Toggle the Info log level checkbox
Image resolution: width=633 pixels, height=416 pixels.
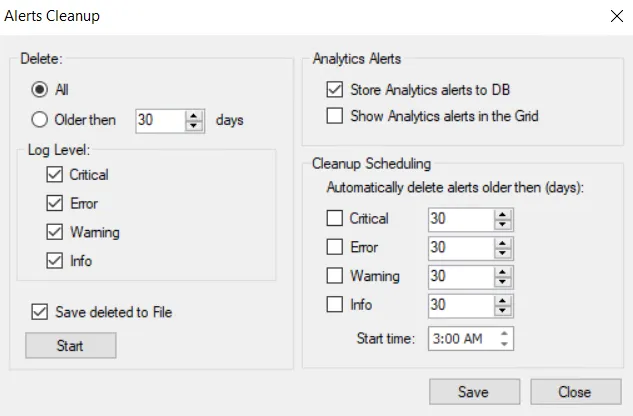(54, 261)
